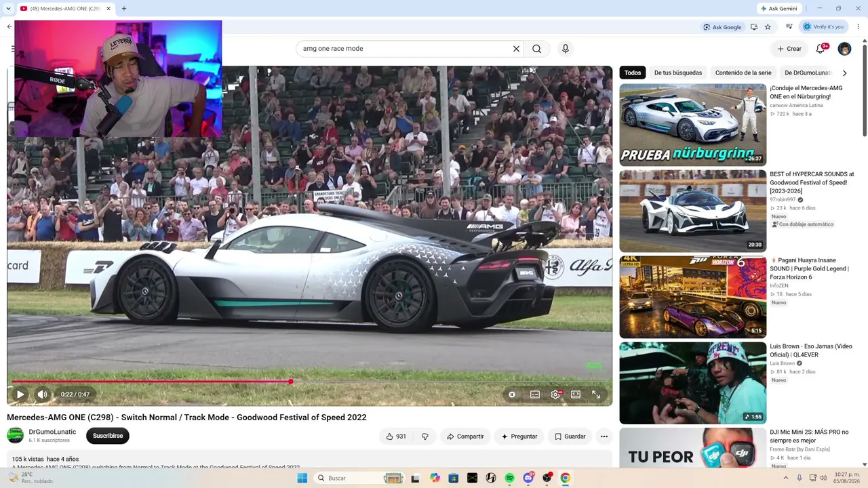Click Ask Gemini in Chrome title bar
This screenshot has width=868, height=488.
coord(779,9)
